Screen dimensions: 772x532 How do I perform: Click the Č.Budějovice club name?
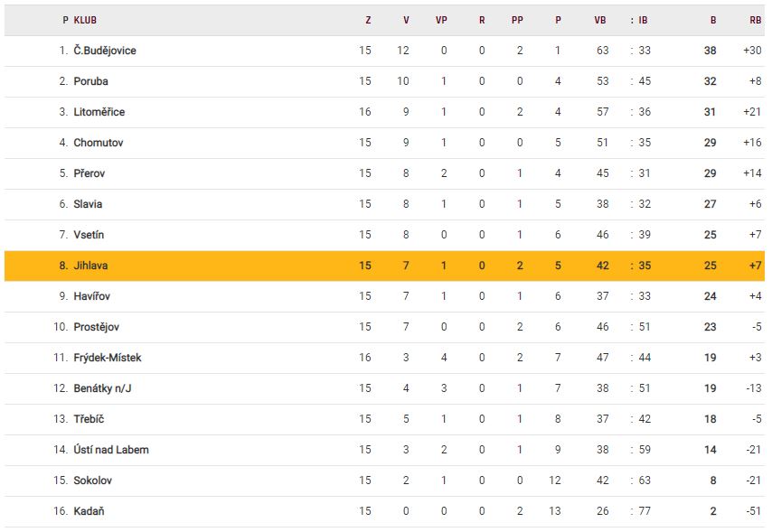[x=105, y=51]
